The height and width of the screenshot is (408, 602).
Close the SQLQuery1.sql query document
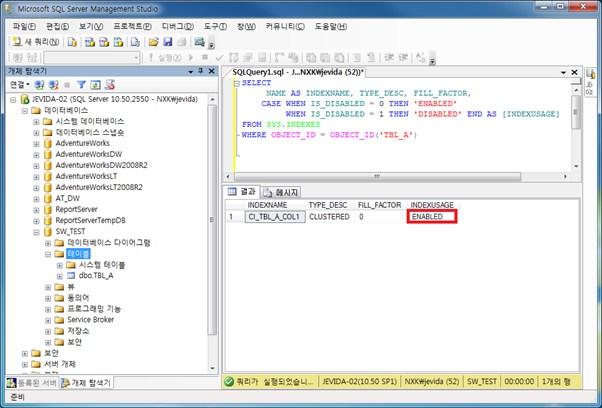click(574, 72)
